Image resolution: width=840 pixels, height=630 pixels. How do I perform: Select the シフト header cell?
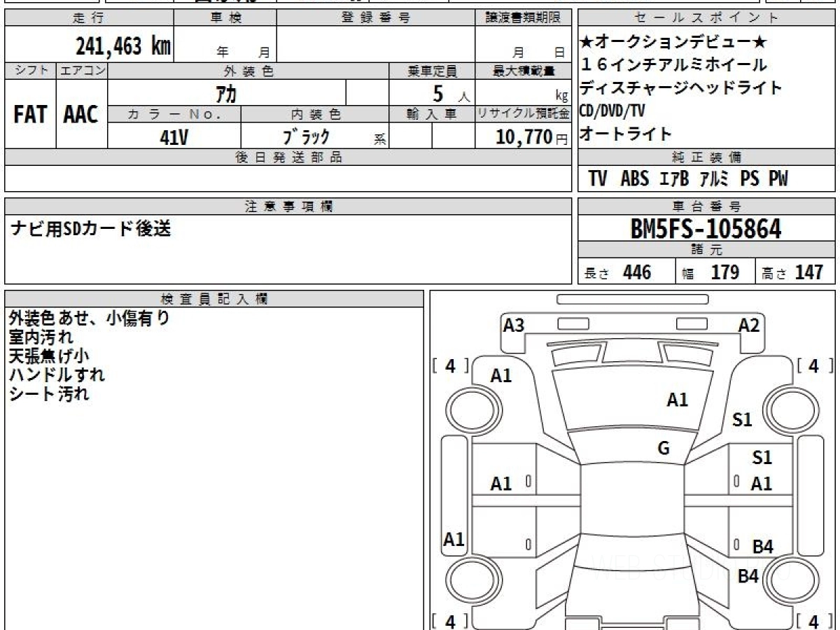30,71
